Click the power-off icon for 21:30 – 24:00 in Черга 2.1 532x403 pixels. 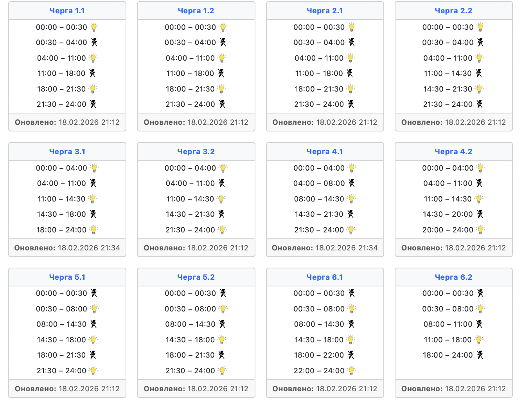351,104
